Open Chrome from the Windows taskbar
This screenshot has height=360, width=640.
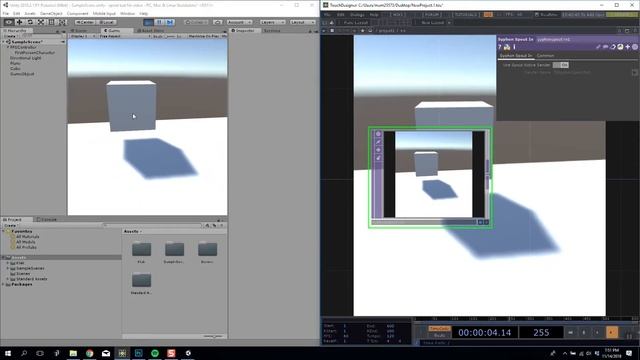tap(89, 353)
